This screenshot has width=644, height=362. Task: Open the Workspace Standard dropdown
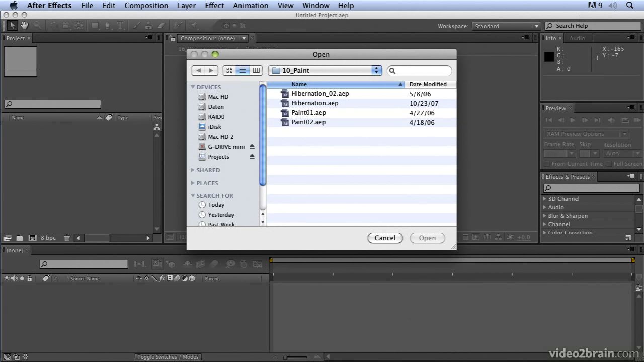click(x=506, y=26)
